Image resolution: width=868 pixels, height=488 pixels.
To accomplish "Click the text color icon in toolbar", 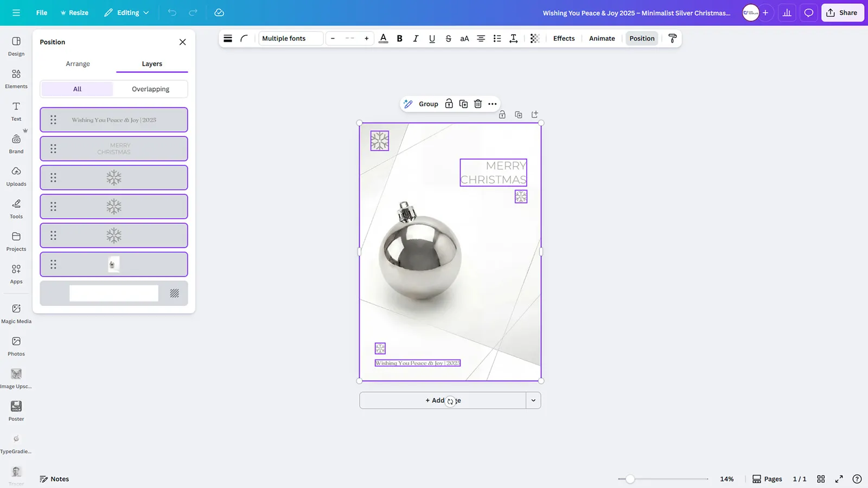I will (x=383, y=38).
